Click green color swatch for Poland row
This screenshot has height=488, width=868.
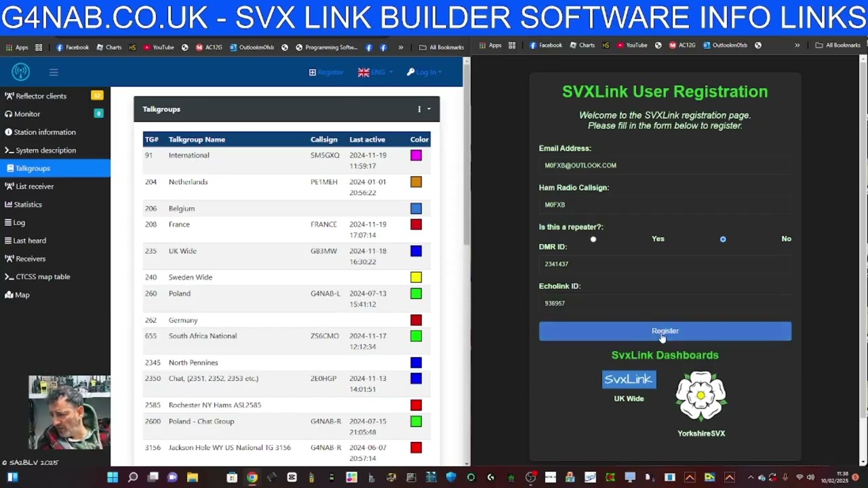point(416,293)
